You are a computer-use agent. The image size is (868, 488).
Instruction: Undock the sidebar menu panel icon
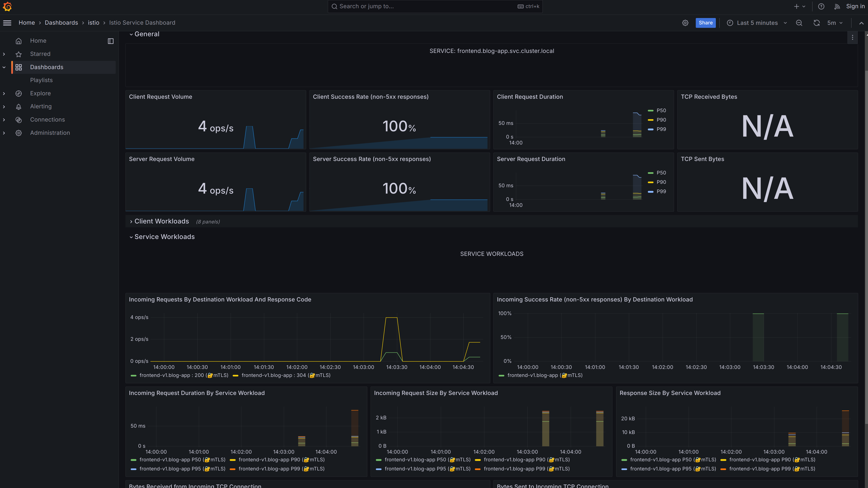pyautogui.click(x=110, y=41)
